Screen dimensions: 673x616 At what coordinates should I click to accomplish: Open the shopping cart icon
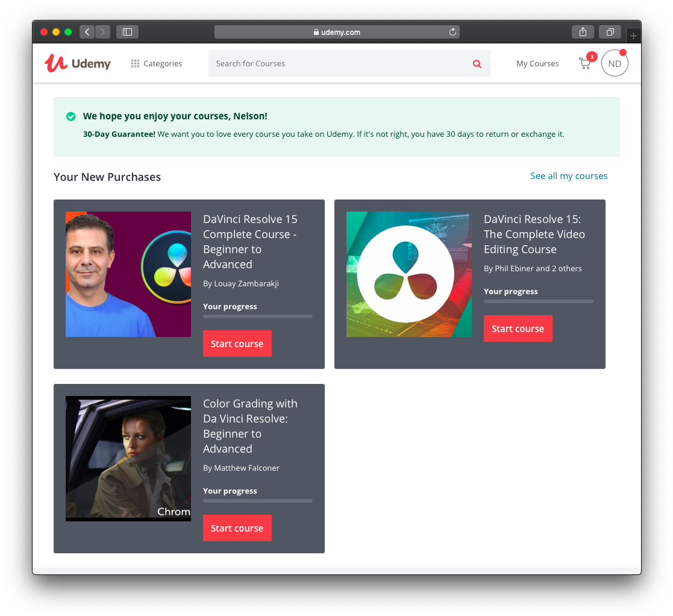(584, 63)
